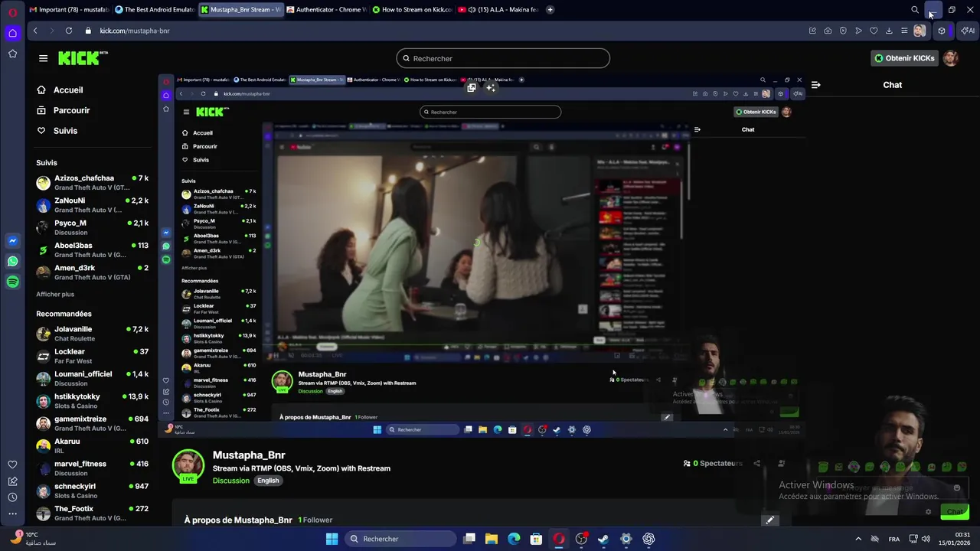
Task: Open ZaNouNi channel in Suivis
Action: (x=92, y=204)
